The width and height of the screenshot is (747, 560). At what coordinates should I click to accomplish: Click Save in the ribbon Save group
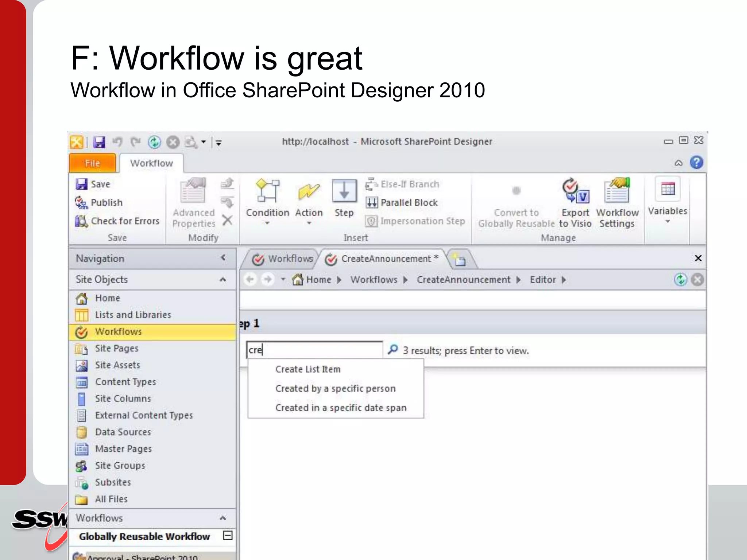pos(93,184)
